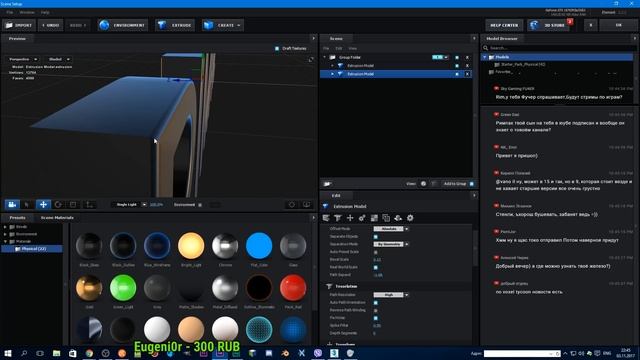Viewport: 640px width, 360px height.
Task: Open the Help Center
Action: (x=504, y=25)
